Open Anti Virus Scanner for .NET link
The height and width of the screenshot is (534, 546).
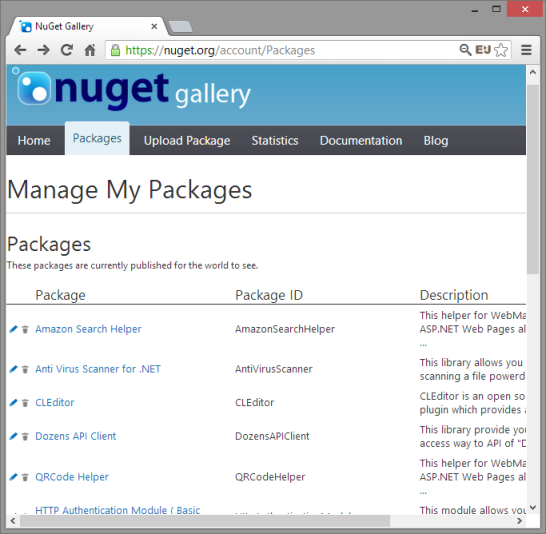[x=98, y=369]
